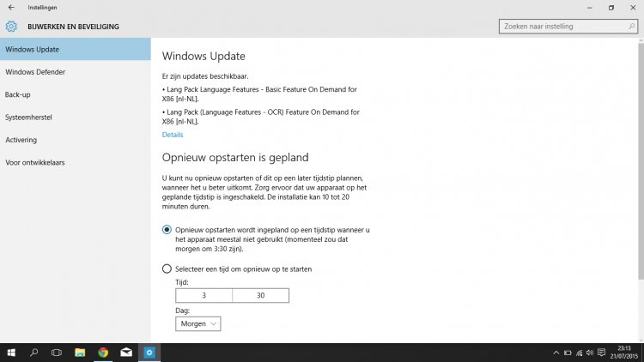Launch File Explorer from taskbar
The height and width of the screenshot is (362, 644).
(80, 353)
